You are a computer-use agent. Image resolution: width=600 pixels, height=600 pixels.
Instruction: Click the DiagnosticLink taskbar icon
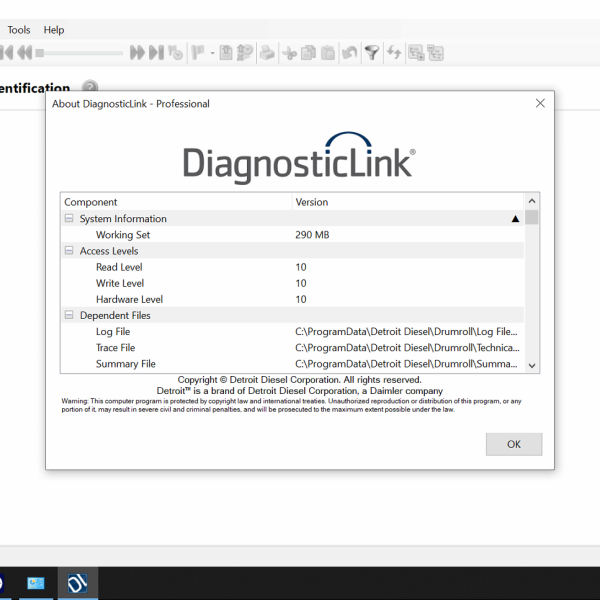click(78, 583)
